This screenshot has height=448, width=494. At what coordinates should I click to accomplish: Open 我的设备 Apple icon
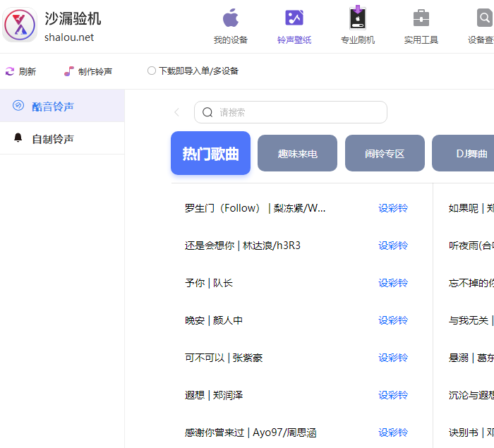pos(231,18)
